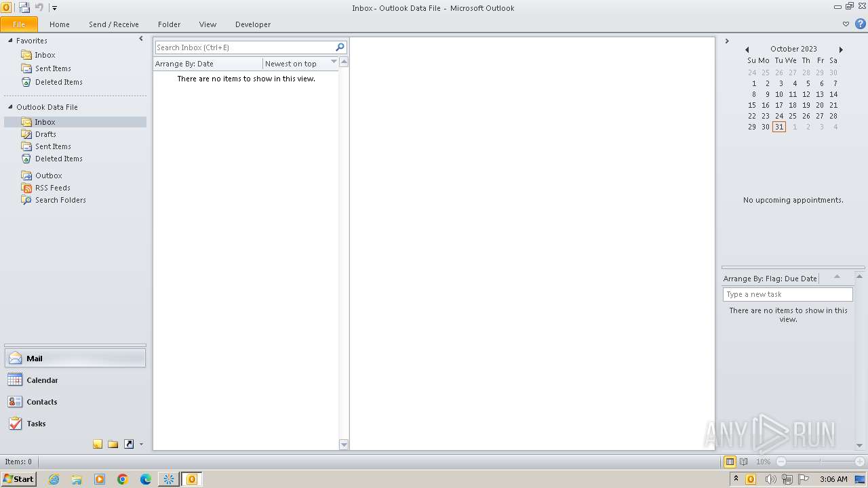
Task: Open Sent Items under Outlook Data File
Action: click(53, 146)
